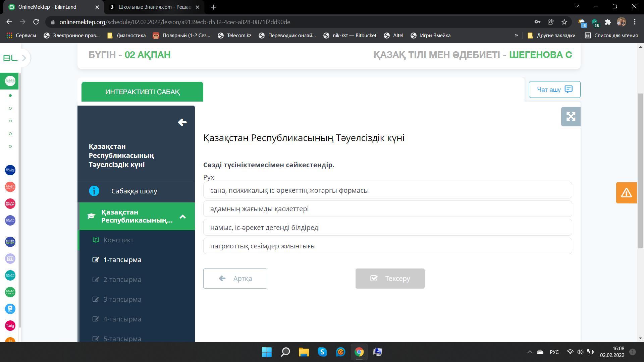Expand the BL sidebar chevron

[x=24, y=58]
